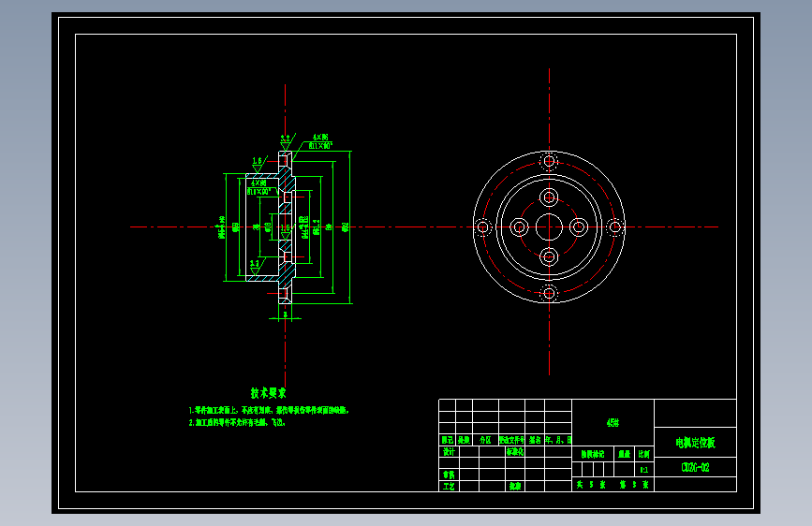This screenshot has height=526, width=812.
Task: Select the 设计 label in title block
Action: (x=449, y=451)
